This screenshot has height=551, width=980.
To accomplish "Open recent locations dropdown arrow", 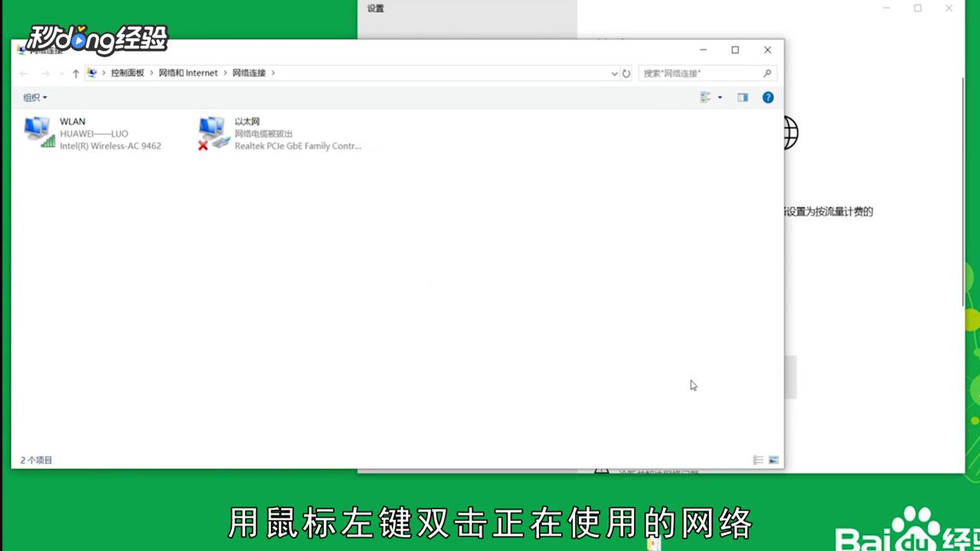I will (61, 74).
